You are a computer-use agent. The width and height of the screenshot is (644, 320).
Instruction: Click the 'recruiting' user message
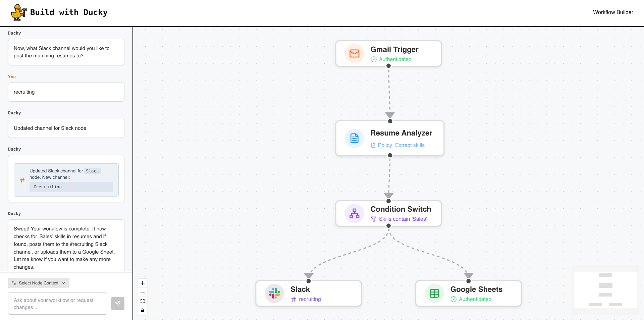pyautogui.click(x=66, y=92)
